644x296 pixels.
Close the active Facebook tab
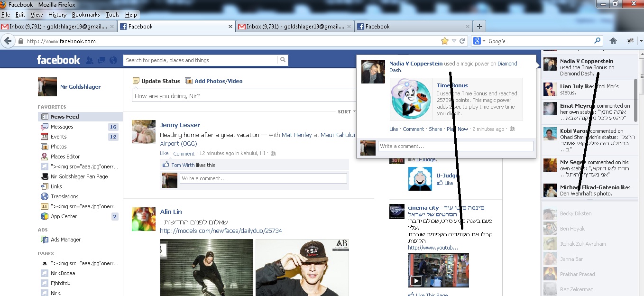(231, 27)
